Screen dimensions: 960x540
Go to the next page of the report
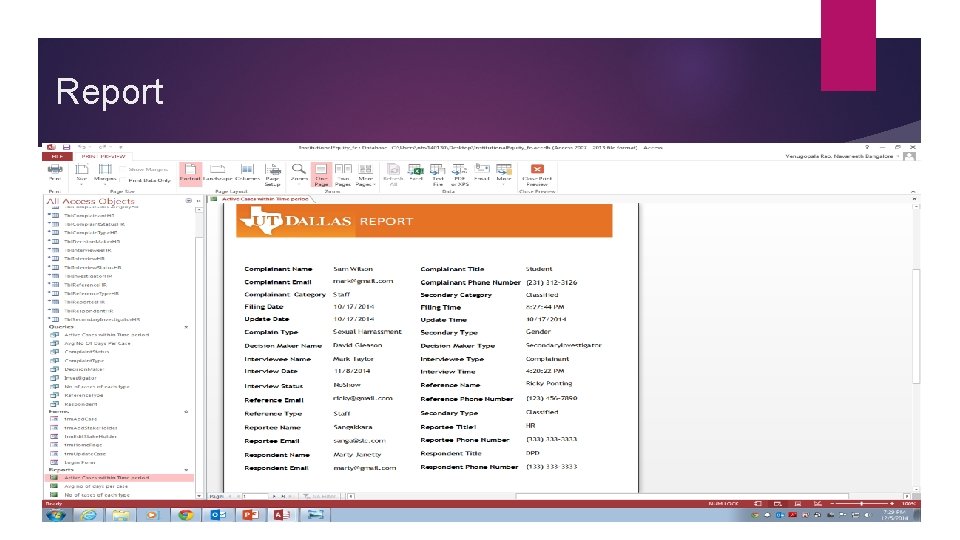point(275,496)
